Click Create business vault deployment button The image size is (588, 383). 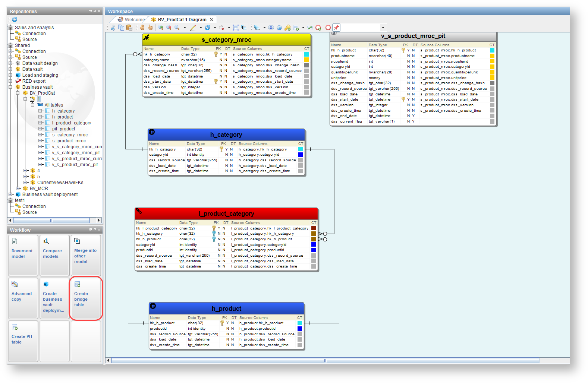(54, 298)
